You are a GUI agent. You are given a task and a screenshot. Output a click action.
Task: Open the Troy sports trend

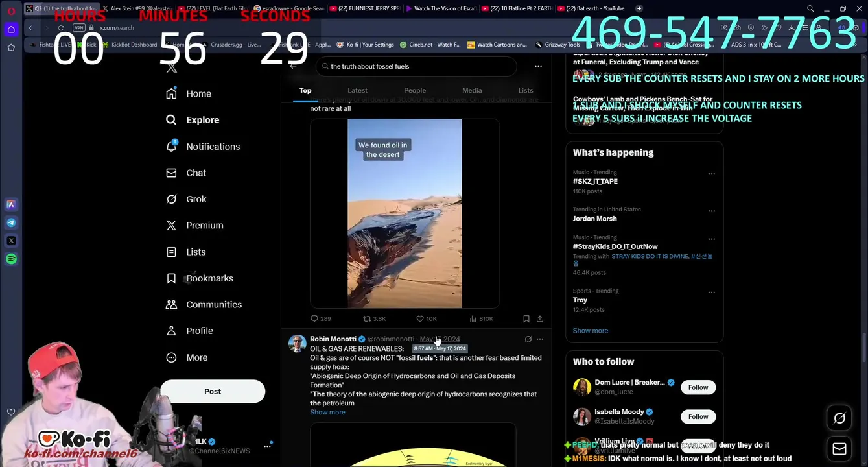(x=580, y=300)
